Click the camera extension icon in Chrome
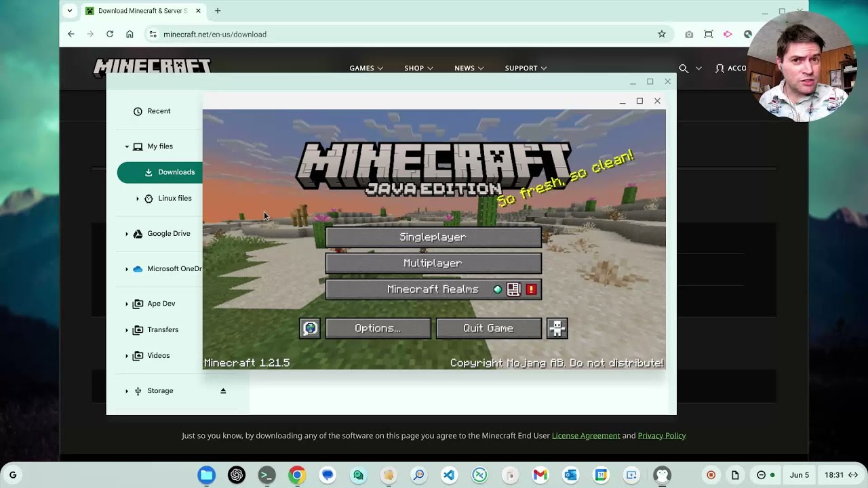The height and width of the screenshot is (488, 868). pyautogui.click(x=689, y=34)
